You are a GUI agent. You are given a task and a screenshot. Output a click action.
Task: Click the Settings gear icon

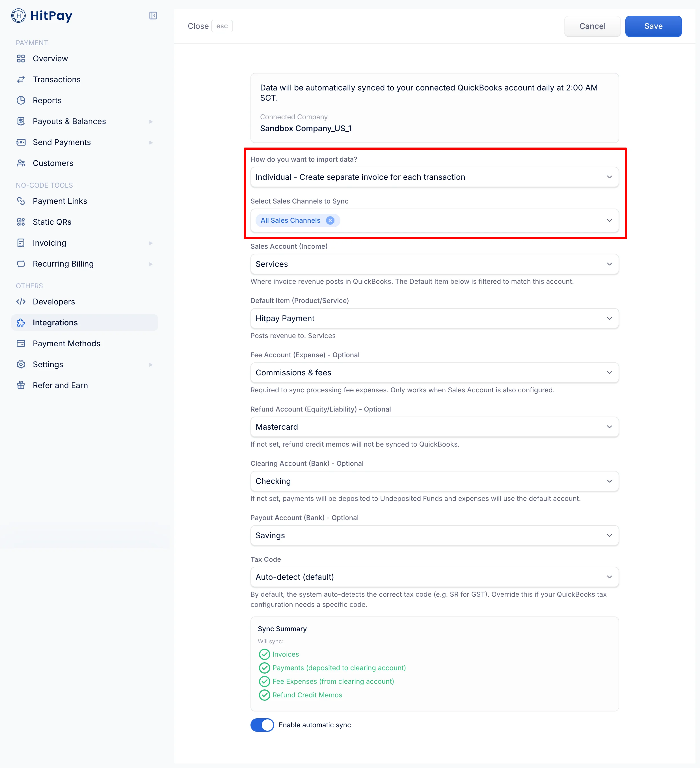coord(21,365)
